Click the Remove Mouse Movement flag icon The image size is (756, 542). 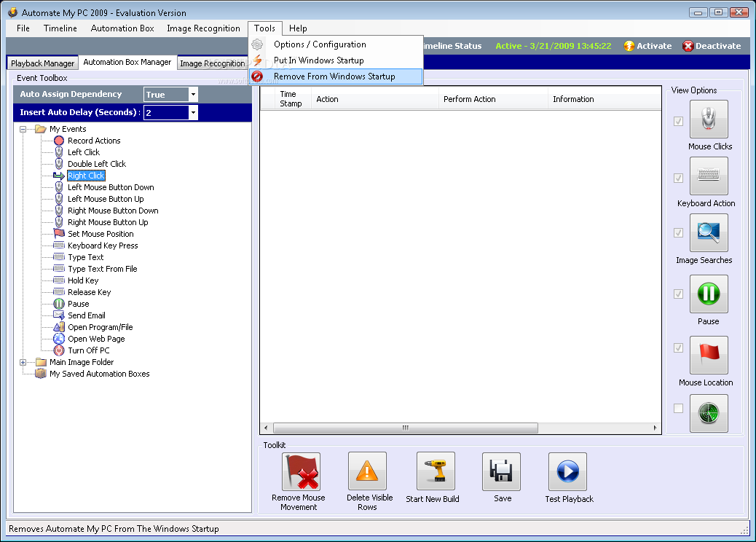pyautogui.click(x=302, y=471)
